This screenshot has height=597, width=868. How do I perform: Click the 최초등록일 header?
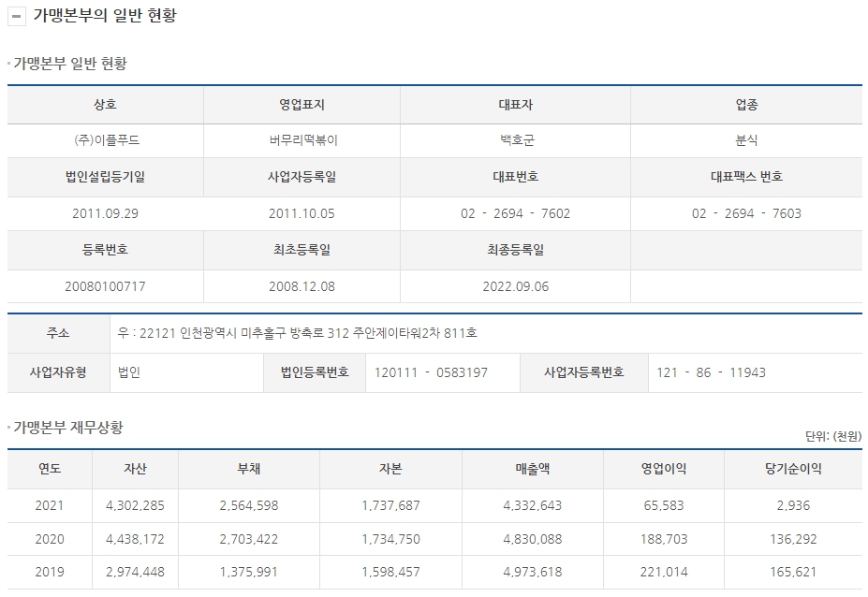click(302, 250)
